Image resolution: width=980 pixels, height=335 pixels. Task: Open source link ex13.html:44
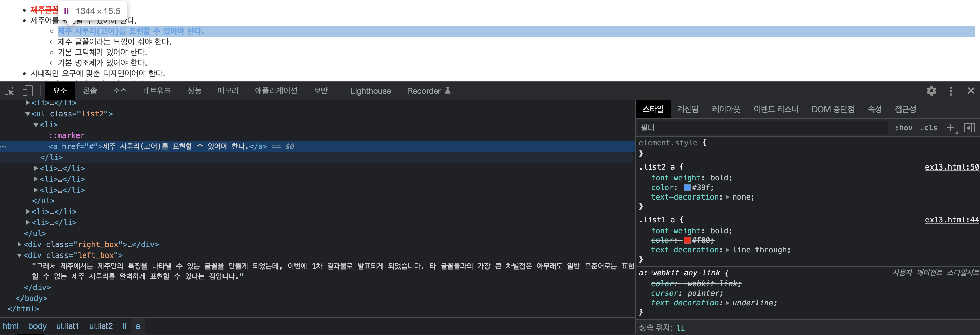pos(951,220)
